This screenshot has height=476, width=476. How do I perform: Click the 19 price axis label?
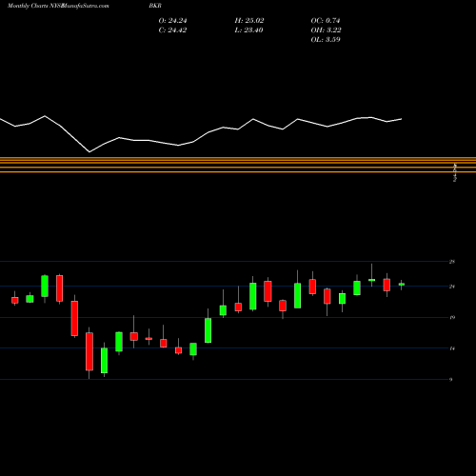click(452, 317)
